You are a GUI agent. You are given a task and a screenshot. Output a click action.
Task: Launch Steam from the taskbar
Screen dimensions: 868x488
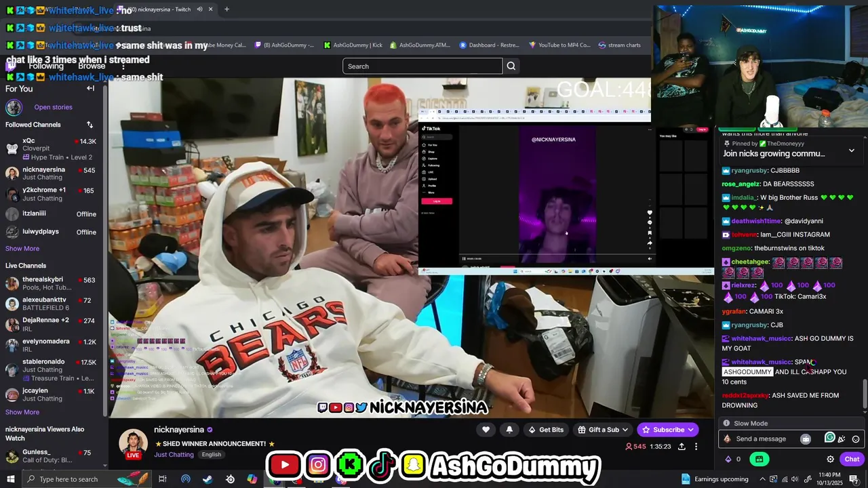click(x=208, y=479)
